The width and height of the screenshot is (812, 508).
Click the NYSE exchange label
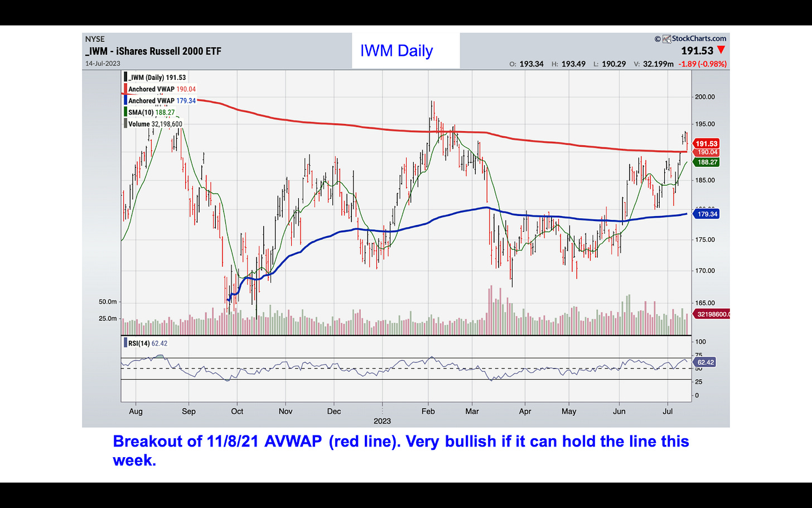[95, 39]
